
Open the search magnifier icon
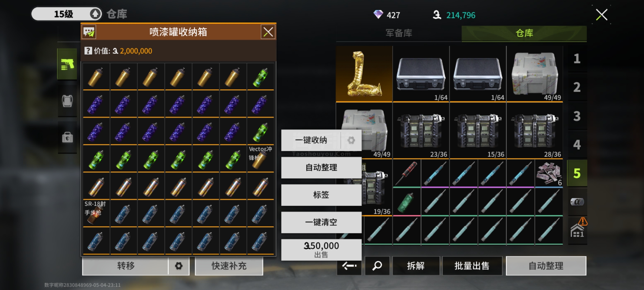click(377, 265)
